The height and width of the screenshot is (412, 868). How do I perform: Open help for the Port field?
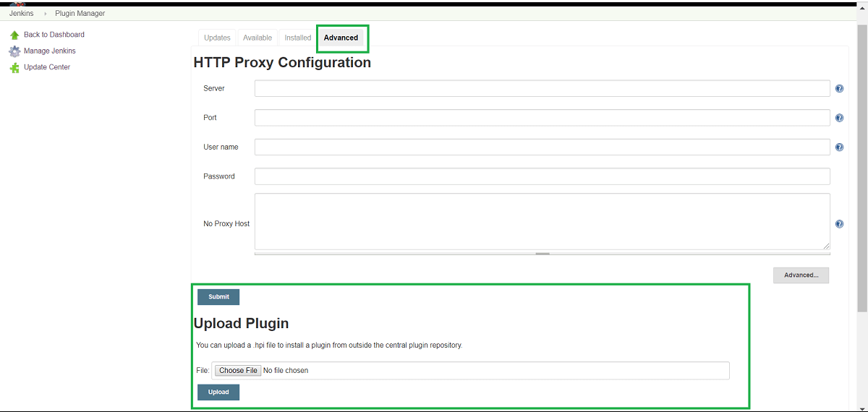839,118
